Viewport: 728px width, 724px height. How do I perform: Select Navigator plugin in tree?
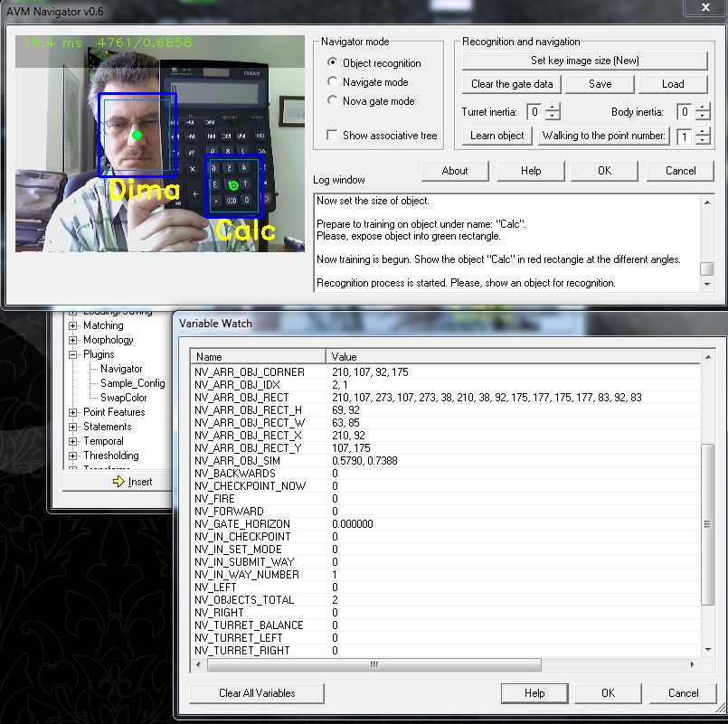(121, 369)
